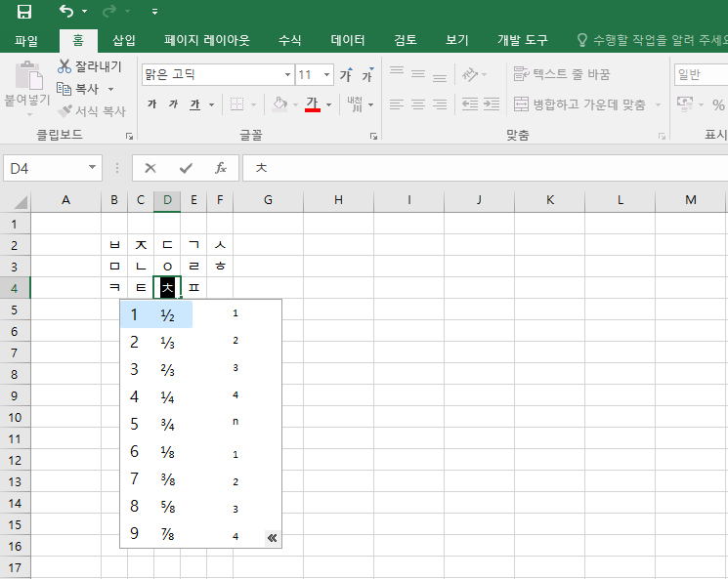This screenshot has height=579, width=728.
Task: Open Customize Quick Access Toolbar dropdown
Action: [x=154, y=12]
